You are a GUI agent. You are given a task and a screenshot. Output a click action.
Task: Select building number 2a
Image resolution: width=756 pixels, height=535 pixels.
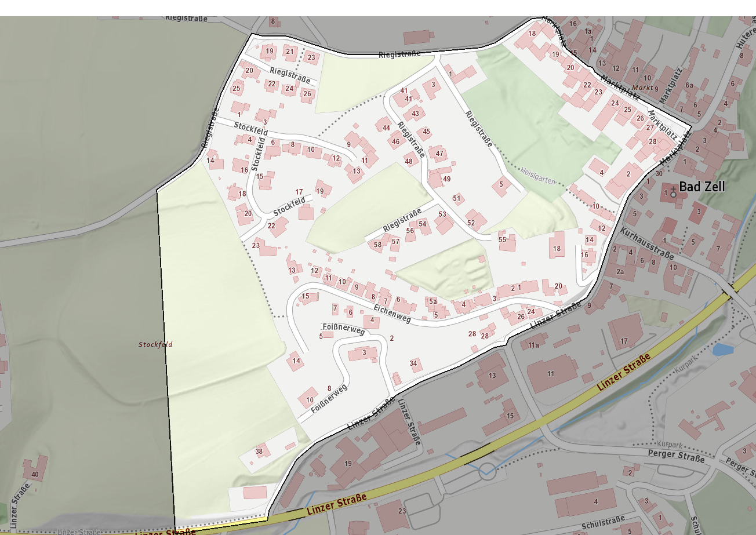[x=620, y=272]
